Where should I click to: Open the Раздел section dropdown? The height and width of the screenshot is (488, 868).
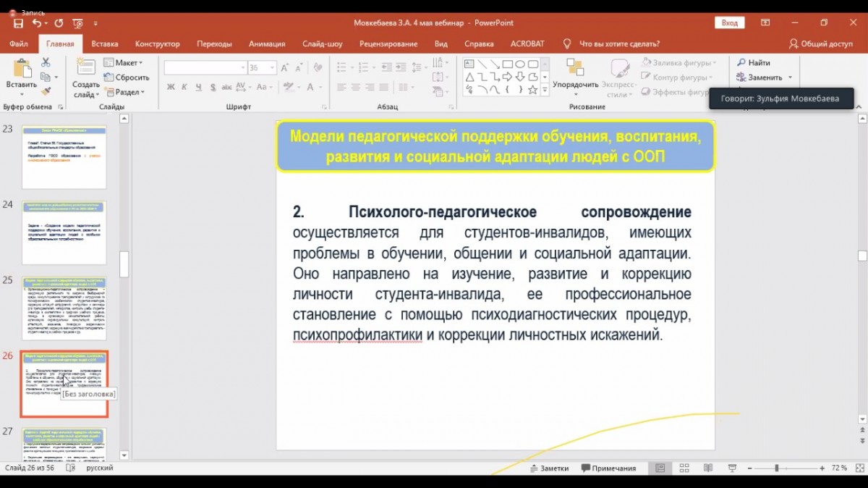click(x=124, y=92)
